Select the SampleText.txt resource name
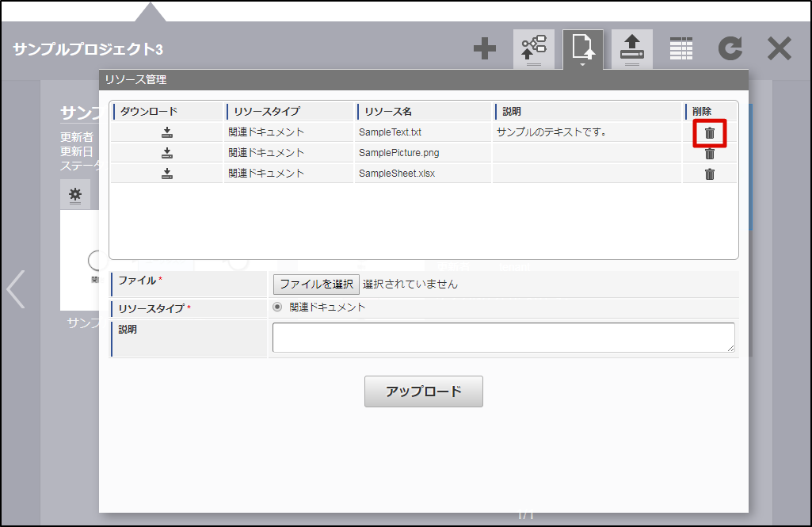This screenshot has height=527, width=812. coord(390,132)
